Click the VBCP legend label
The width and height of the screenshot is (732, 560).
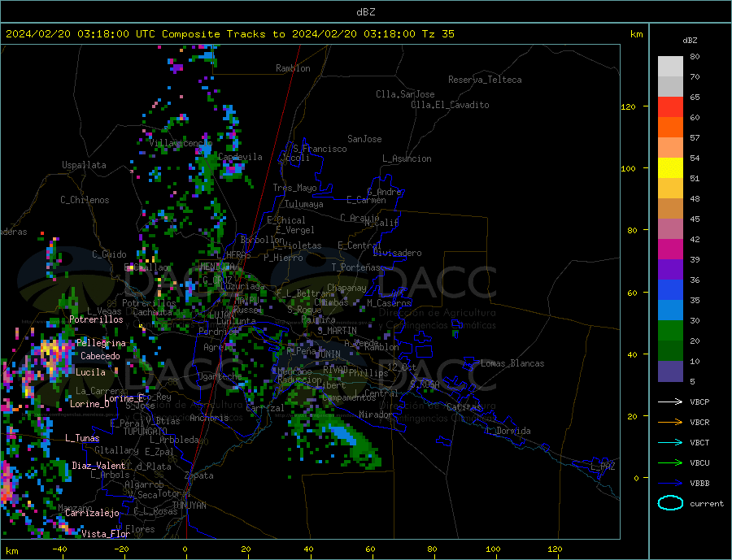[699, 402]
